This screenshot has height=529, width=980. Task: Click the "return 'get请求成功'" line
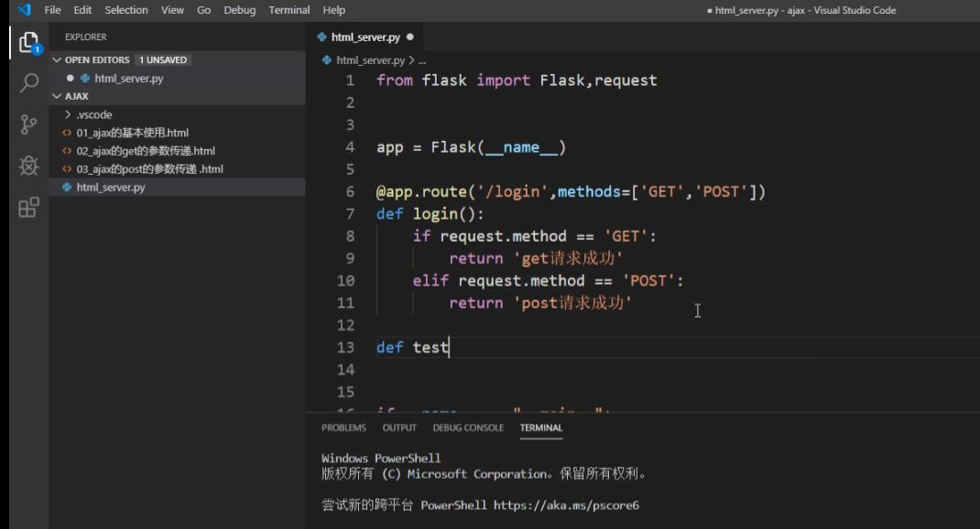[536, 259]
